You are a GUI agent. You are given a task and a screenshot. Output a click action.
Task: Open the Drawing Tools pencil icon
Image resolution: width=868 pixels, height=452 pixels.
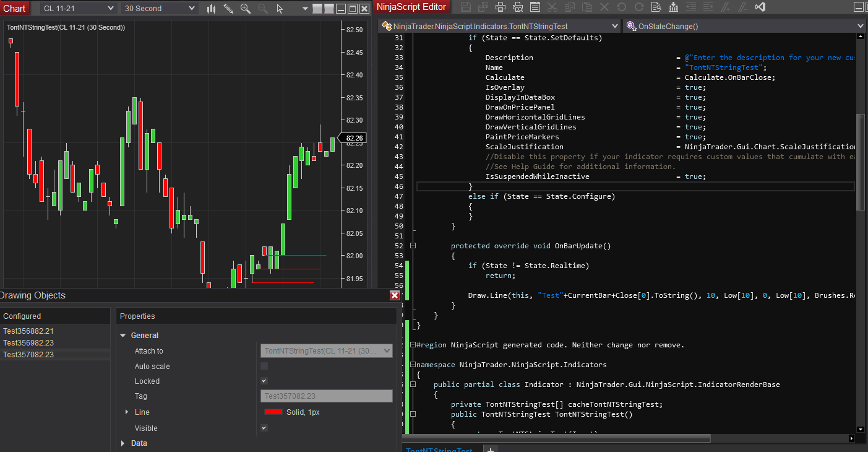228,9
